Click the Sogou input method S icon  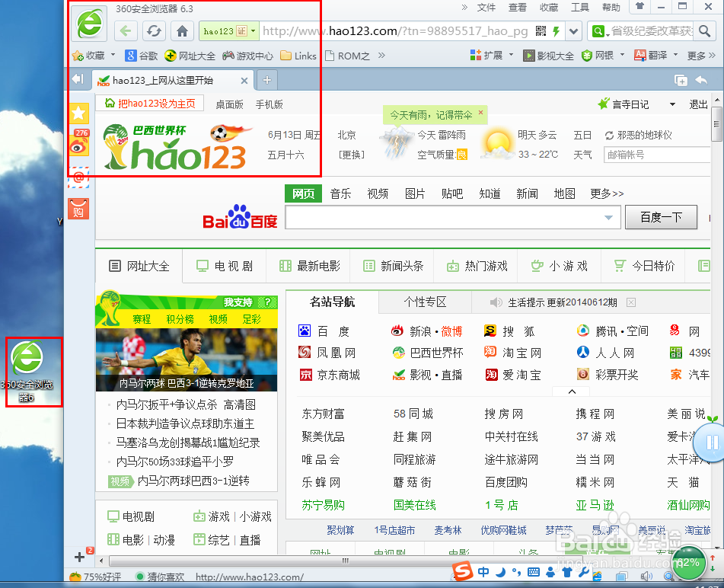pos(463,571)
